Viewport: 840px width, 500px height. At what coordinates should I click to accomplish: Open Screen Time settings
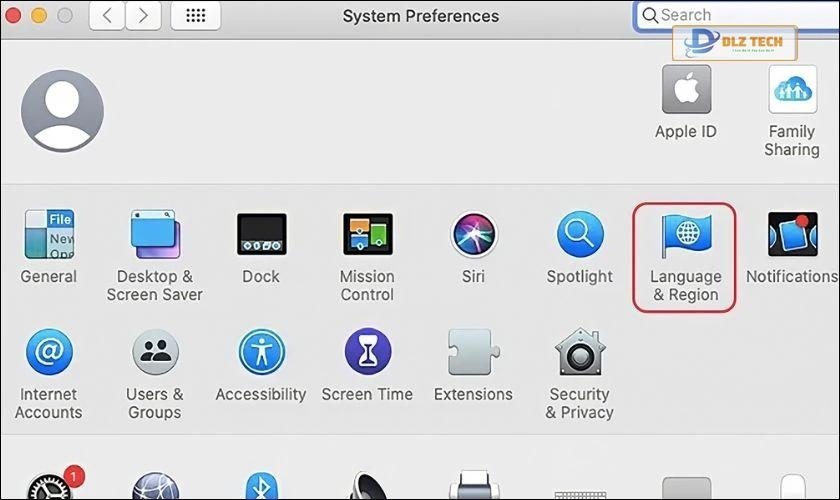point(367,365)
